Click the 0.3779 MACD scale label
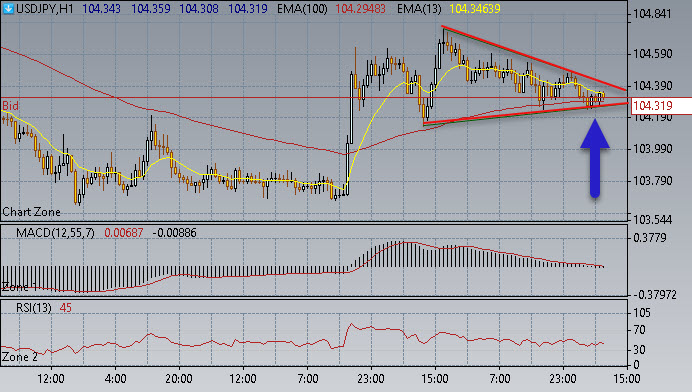 (650, 238)
